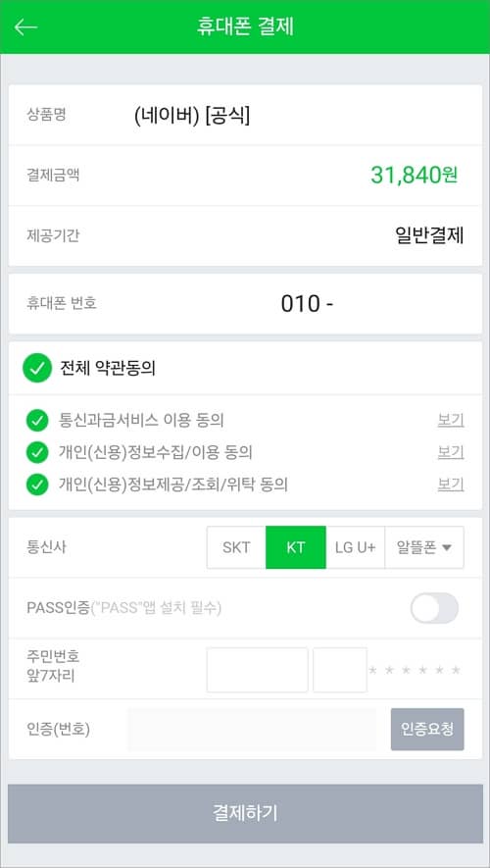Uncheck 통신과금서비스 이용 동의
The height and width of the screenshot is (868, 490).
(37, 421)
